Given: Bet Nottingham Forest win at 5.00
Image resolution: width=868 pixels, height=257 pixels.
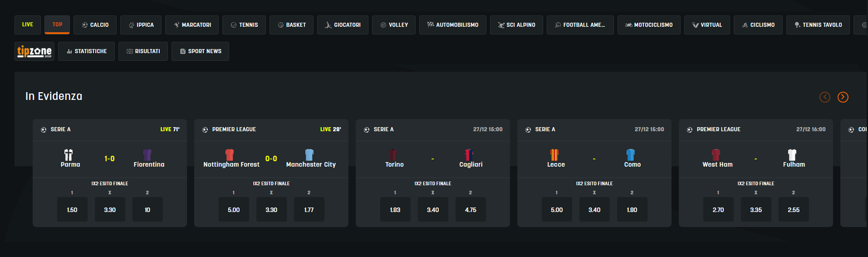Looking at the screenshot, I should (x=234, y=209).
